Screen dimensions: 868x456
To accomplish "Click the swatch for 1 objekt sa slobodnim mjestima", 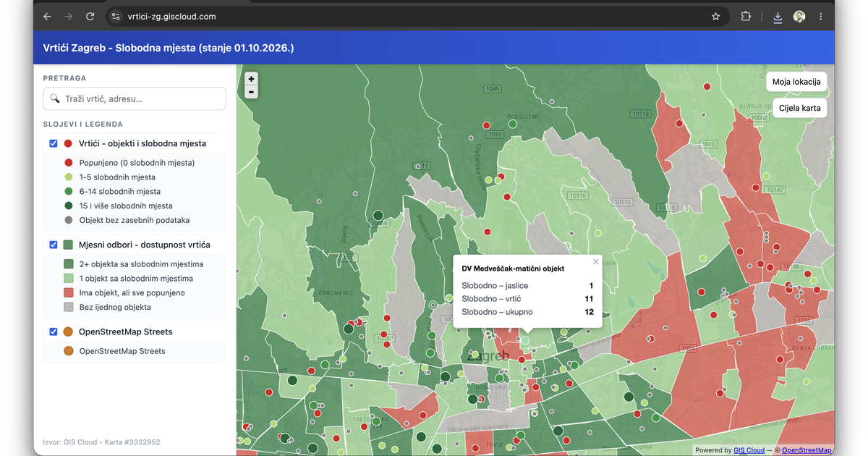I will click(69, 279).
